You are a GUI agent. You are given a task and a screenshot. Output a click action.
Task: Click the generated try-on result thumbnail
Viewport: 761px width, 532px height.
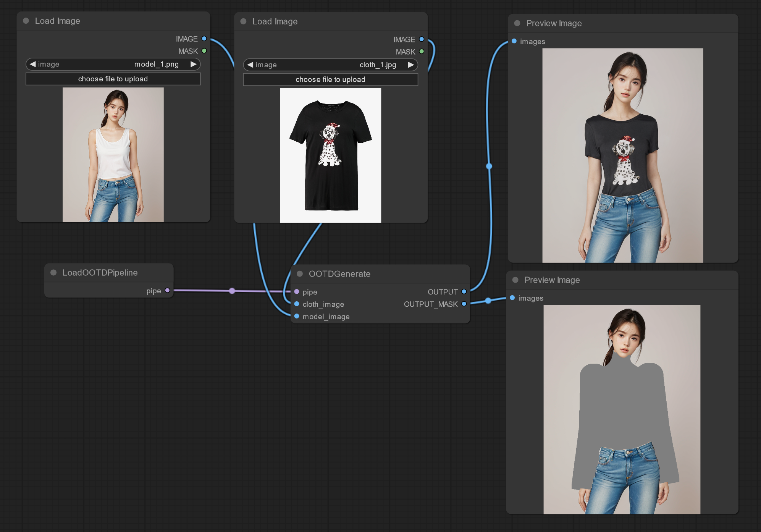(622, 155)
